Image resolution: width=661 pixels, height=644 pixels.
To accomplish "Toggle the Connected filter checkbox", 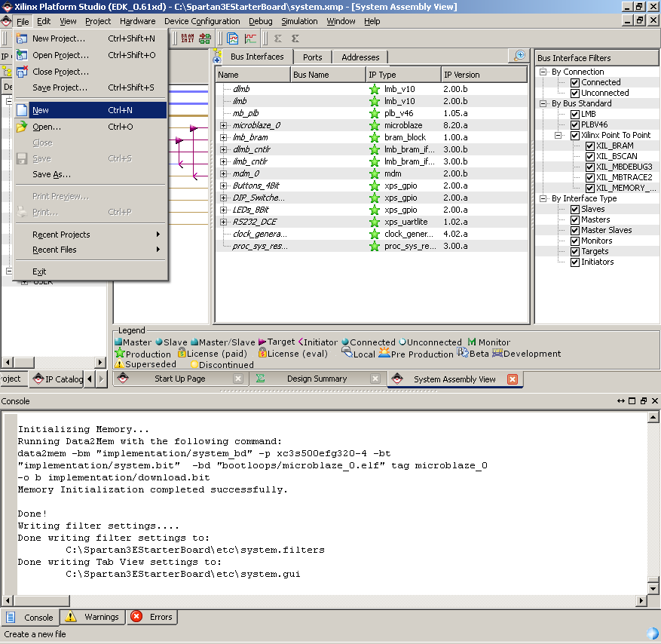I will click(x=575, y=83).
